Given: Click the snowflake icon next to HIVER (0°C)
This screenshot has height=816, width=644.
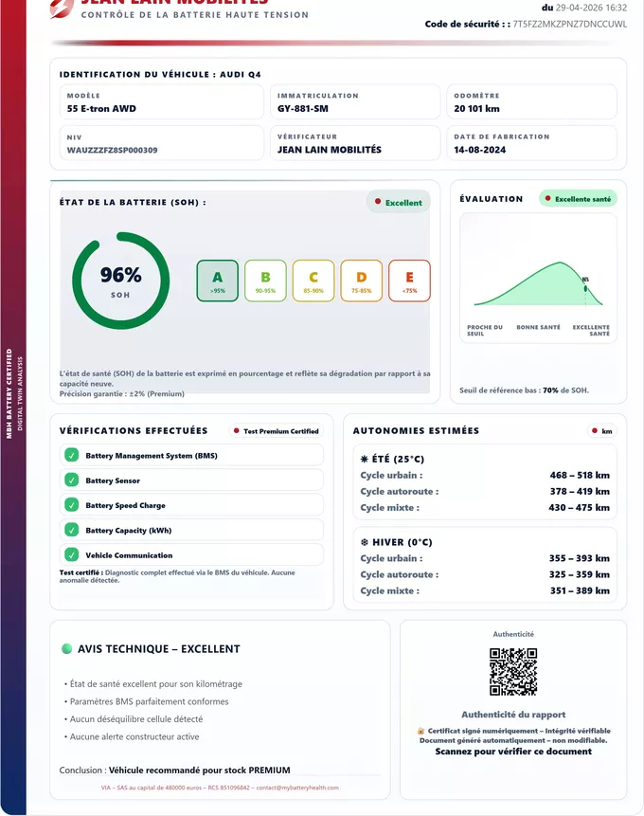Looking at the screenshot, I should tap(364, 542).
